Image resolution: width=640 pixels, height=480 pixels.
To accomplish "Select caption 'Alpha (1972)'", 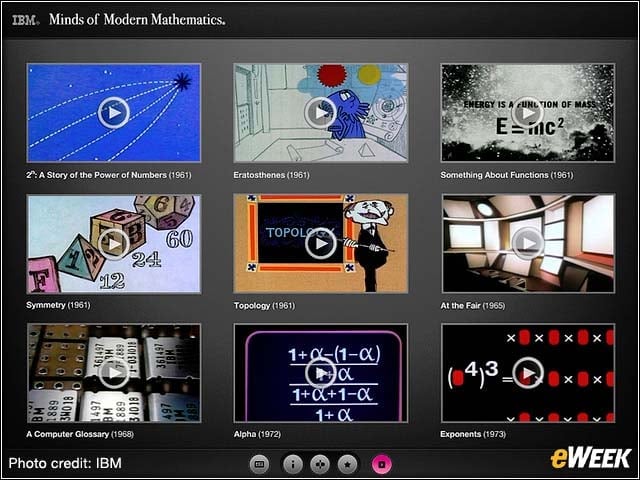I will [257, 434].
